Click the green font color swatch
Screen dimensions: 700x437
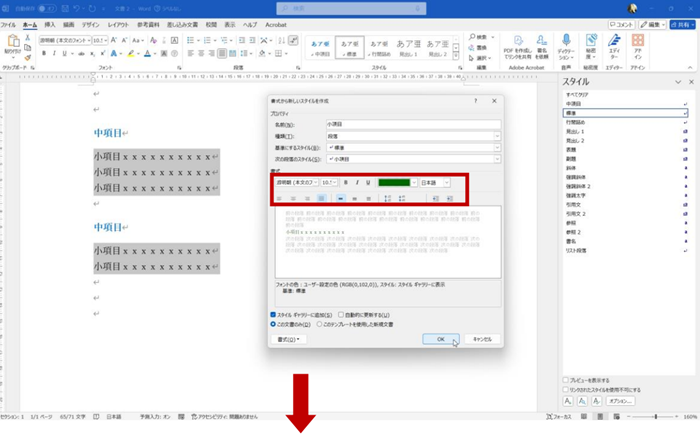click(x=394, y=182)
